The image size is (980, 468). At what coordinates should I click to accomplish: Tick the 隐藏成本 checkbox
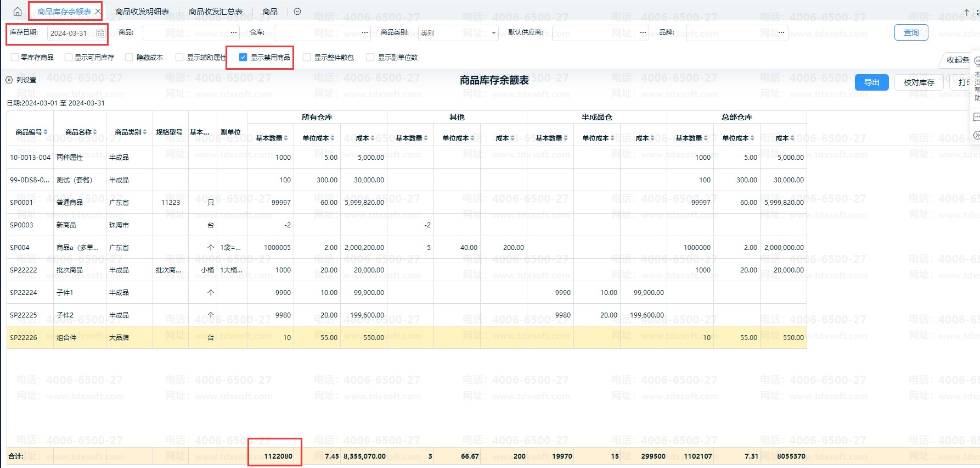(129, 57)
